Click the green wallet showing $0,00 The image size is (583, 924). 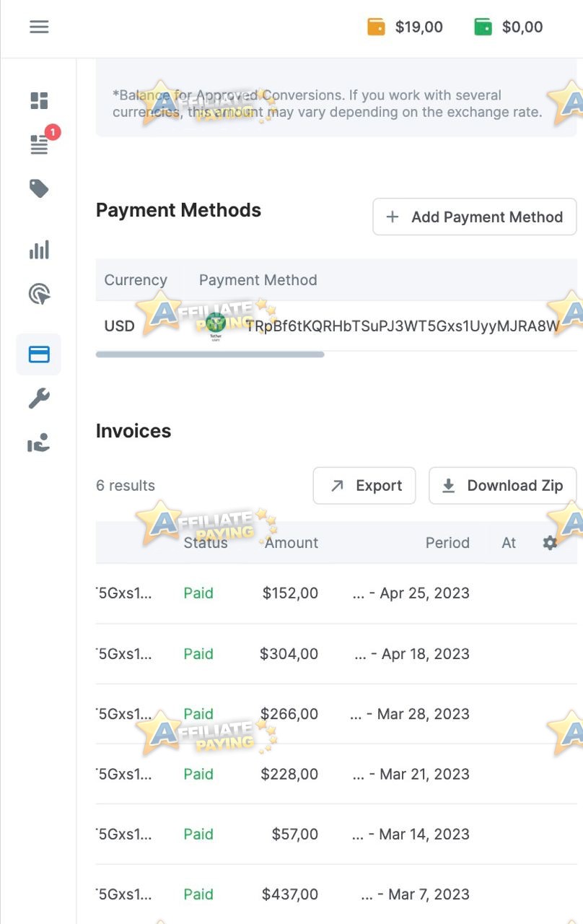coord(508,27)
